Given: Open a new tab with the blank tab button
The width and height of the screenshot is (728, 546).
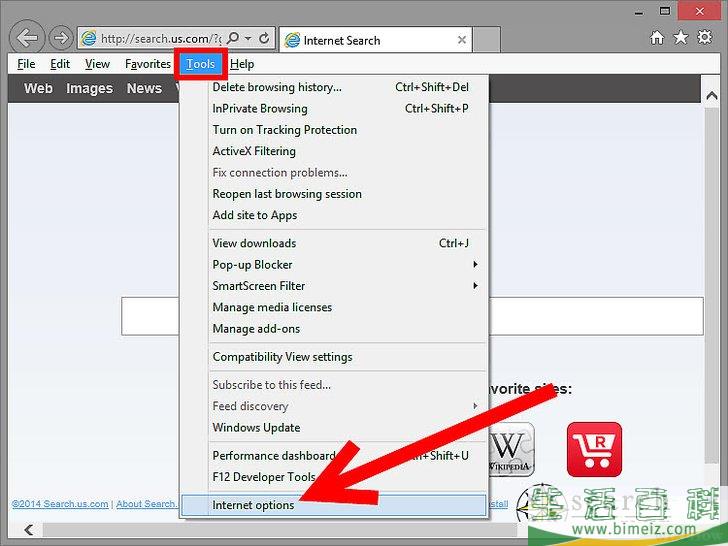Looking at the screenshot, I should tap(487, 40).
